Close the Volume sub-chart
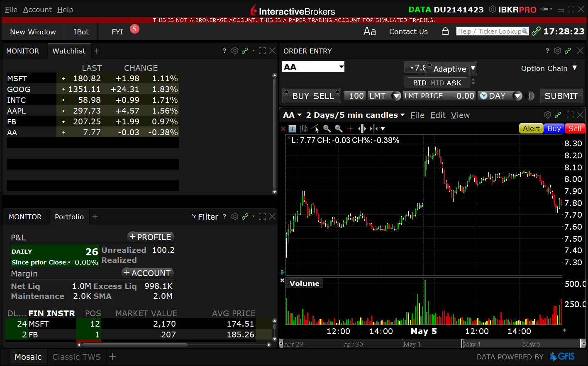This screenshot has height=366, width=588. pos(282,281)
